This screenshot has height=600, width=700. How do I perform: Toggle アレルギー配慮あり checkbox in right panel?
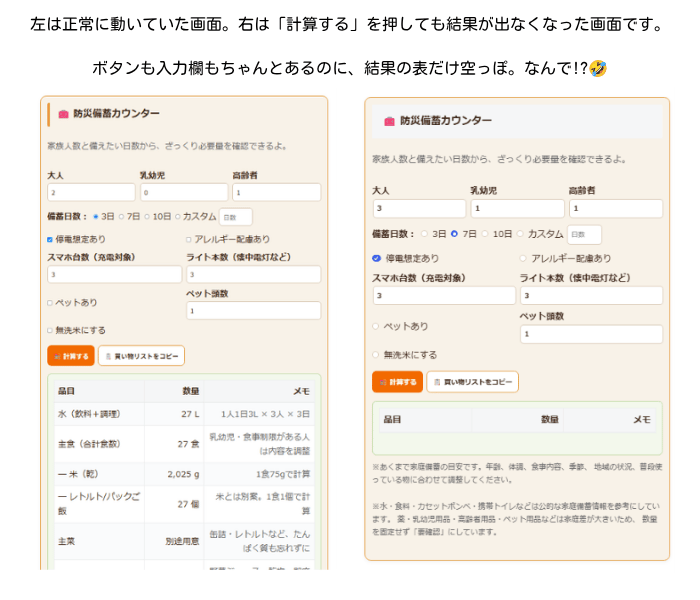coord(523,258)
